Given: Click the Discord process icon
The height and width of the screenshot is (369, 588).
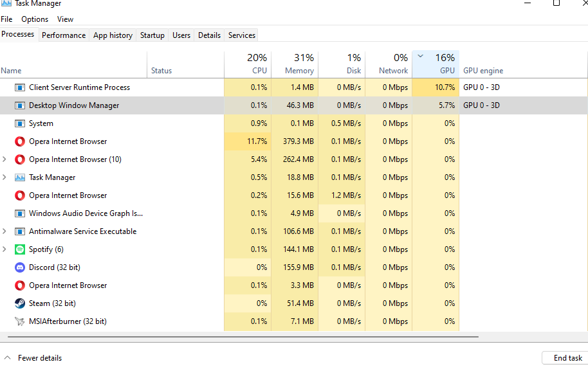Looking at the screenshot, I should [x=19, y=267].
